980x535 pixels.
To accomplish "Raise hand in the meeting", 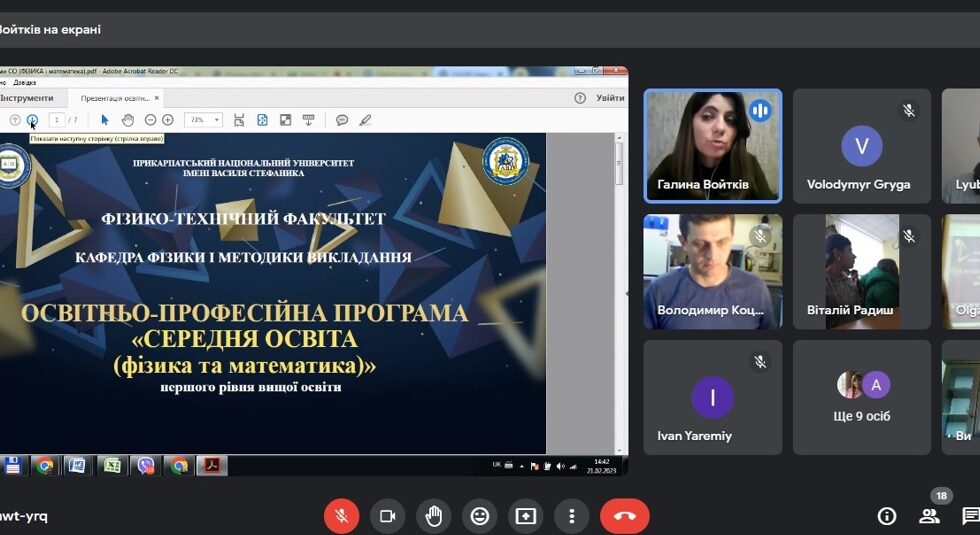I will tap(433, 516).
